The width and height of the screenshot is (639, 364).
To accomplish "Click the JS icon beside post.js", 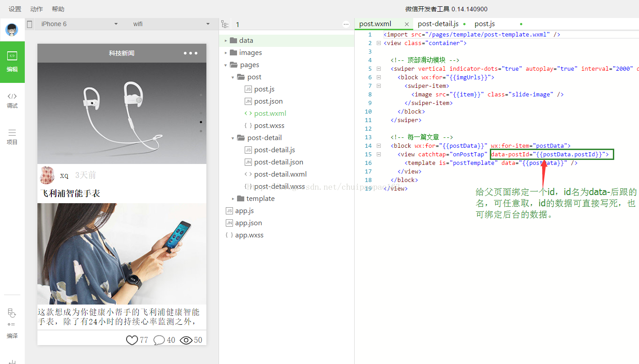I will click(248, 89).
